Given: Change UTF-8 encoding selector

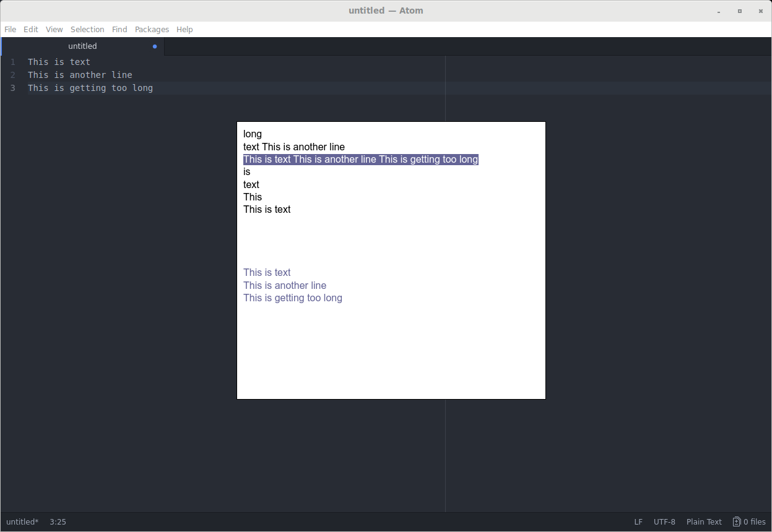Looking at the screenshot, I should coord(664,522).
